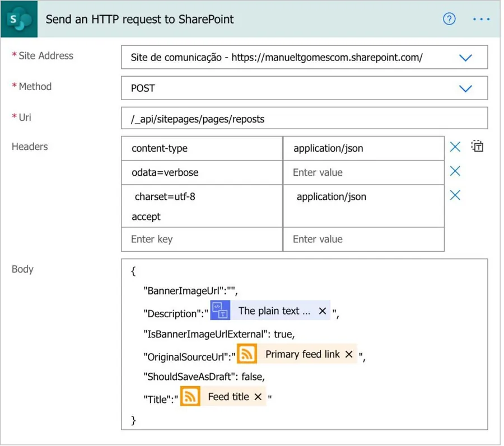504x446 pixels.
Task: Remove the odata=verbose header row
Action: click(x=455, y=171)
